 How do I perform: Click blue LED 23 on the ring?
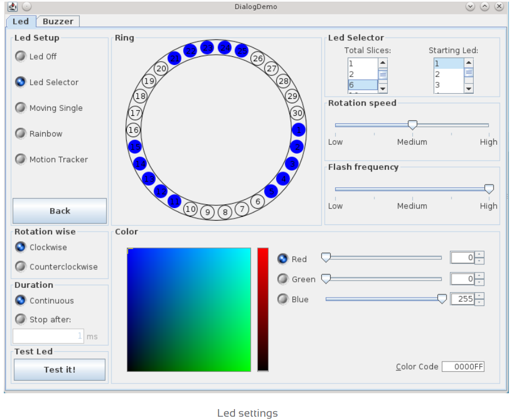tap(208, 48)
